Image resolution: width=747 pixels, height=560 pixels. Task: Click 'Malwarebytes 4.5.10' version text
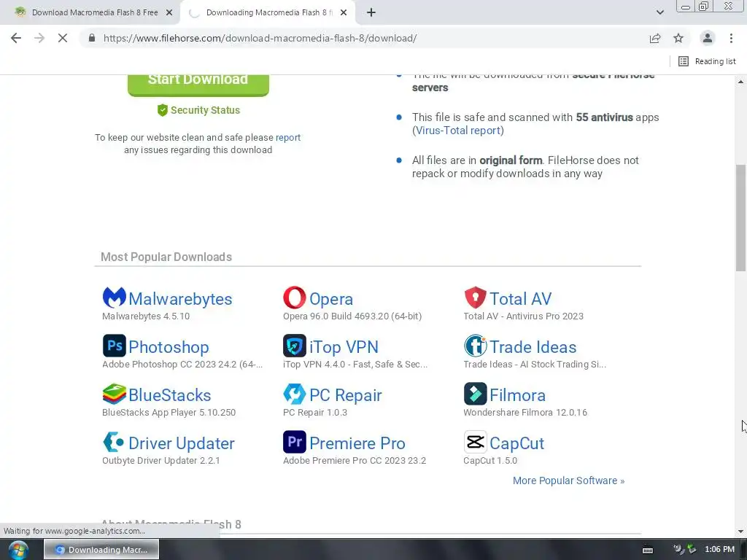click(x=146, y=316)
